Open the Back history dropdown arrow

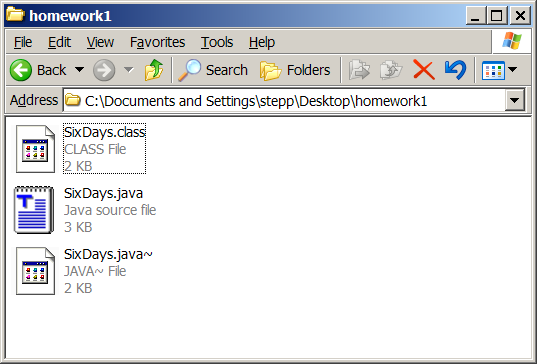(x=79, y=70)
